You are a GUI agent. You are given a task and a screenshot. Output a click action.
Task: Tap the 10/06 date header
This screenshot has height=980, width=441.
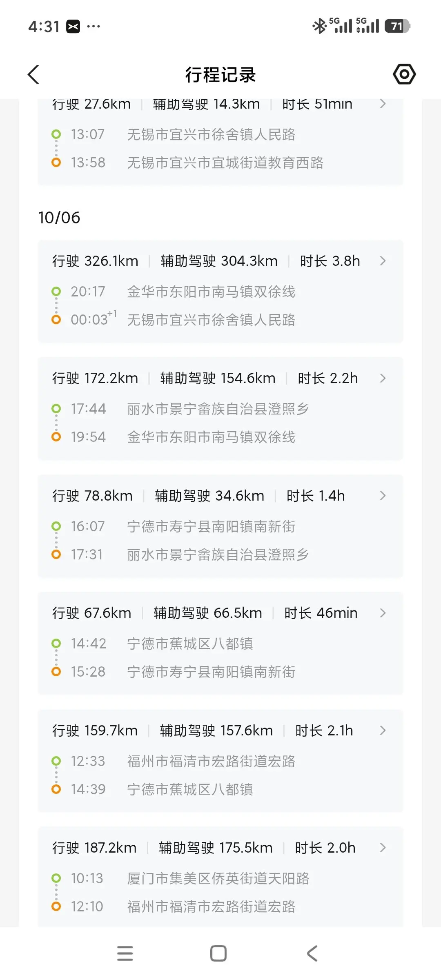(x=59, y=218)
